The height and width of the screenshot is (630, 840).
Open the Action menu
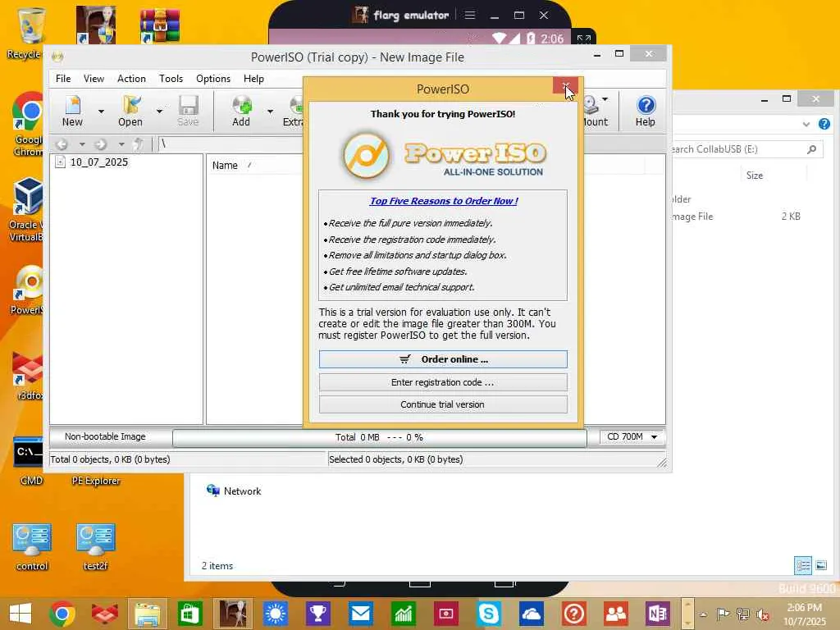point(131,78)
